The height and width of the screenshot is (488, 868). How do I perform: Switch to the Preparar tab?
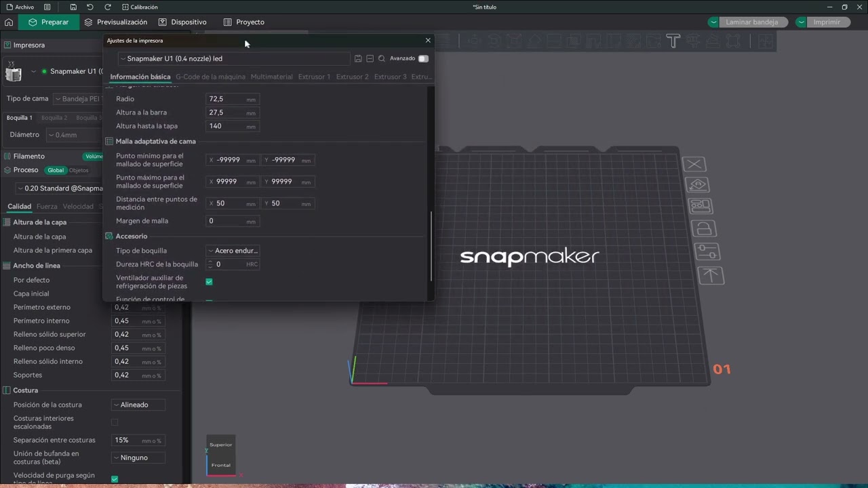coord(49,22)
